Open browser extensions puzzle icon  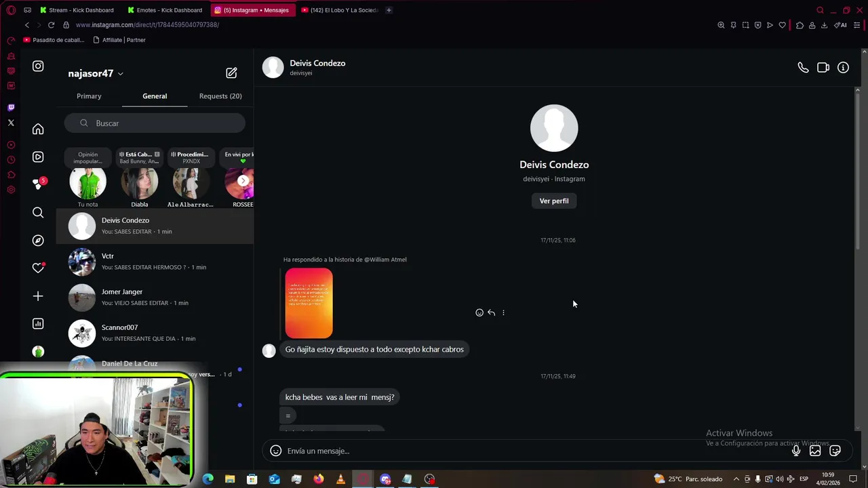[x=800, y=25]
